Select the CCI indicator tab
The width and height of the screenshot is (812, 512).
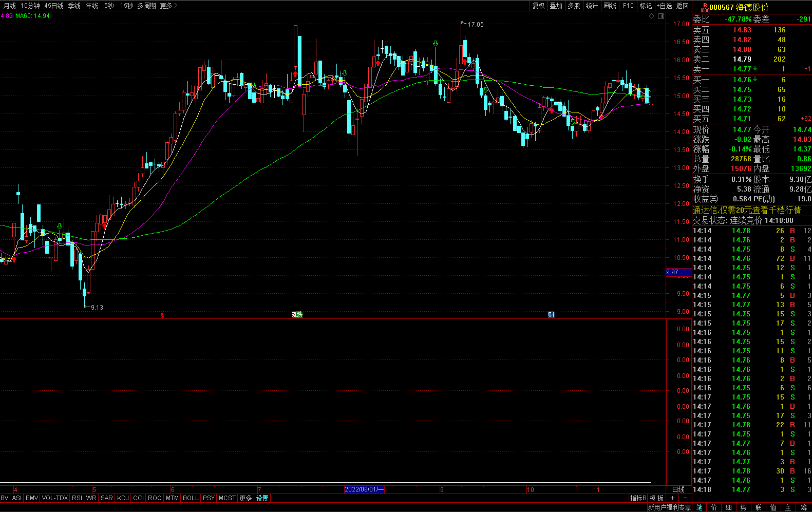[x=139, y=498]
